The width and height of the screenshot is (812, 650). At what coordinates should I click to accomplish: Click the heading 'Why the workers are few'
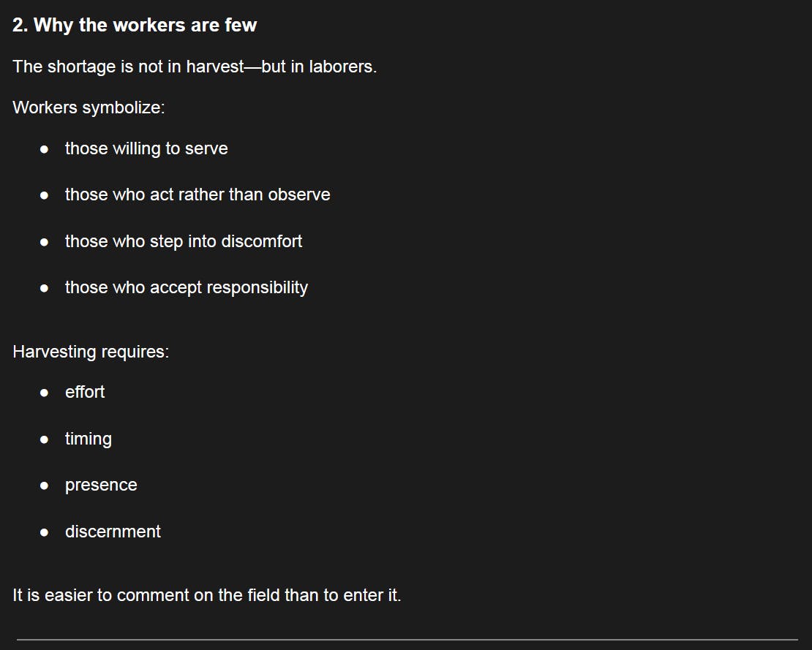pos(135,26)
